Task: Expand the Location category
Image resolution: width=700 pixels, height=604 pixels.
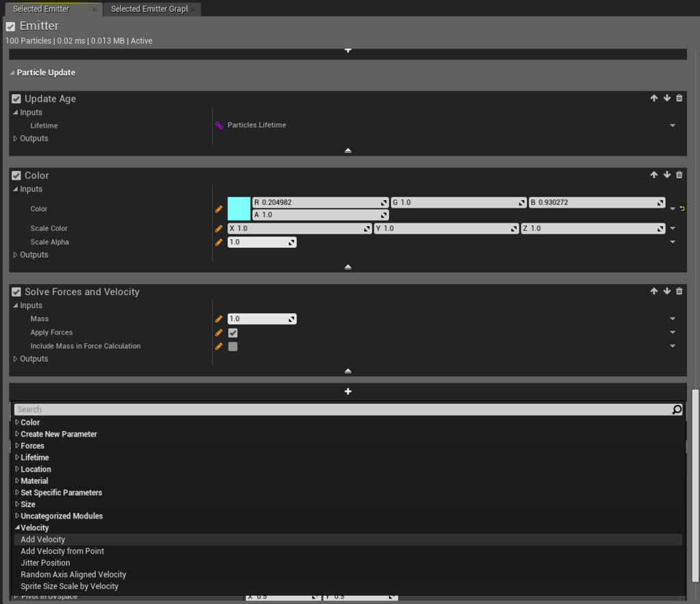Action: click(x=17, y=469)
